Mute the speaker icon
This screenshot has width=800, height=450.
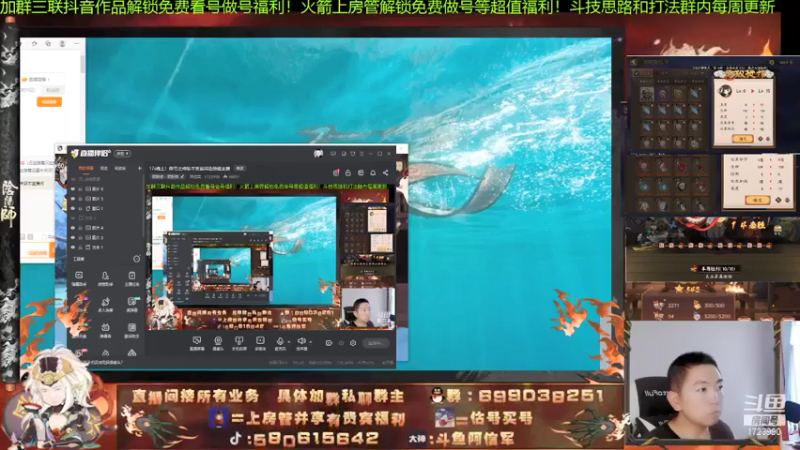302,341
